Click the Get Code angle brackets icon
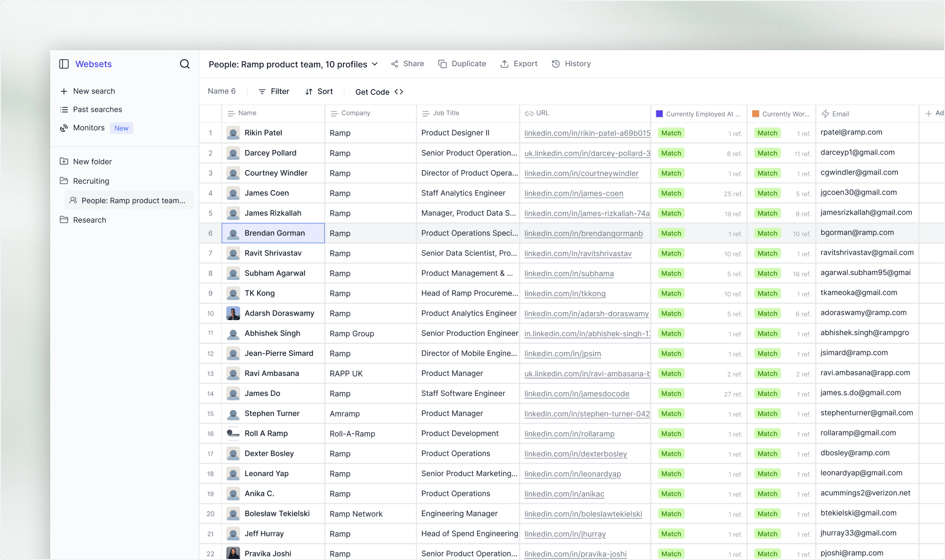The width and height of the screenshot is (945, 560). 399,91
